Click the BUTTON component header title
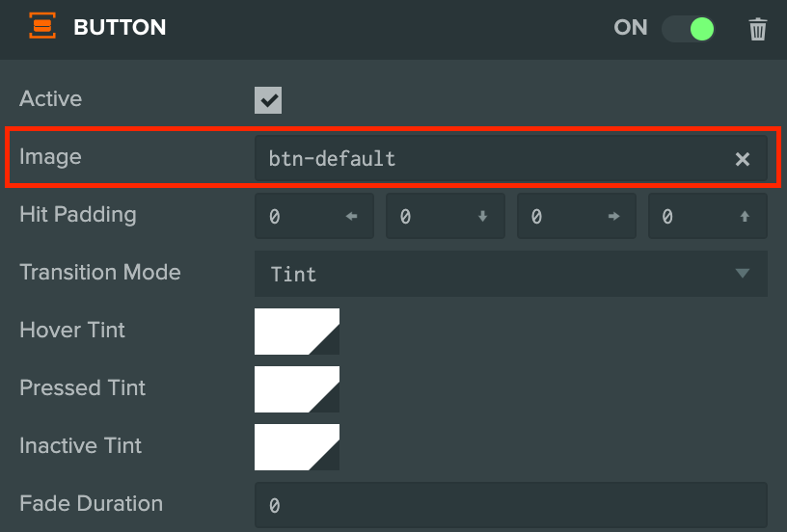The image size is (787, 532). [x=120, y=27]
